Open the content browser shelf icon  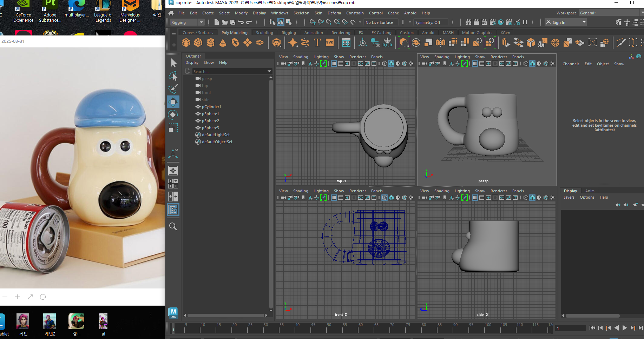click(346, 43)
